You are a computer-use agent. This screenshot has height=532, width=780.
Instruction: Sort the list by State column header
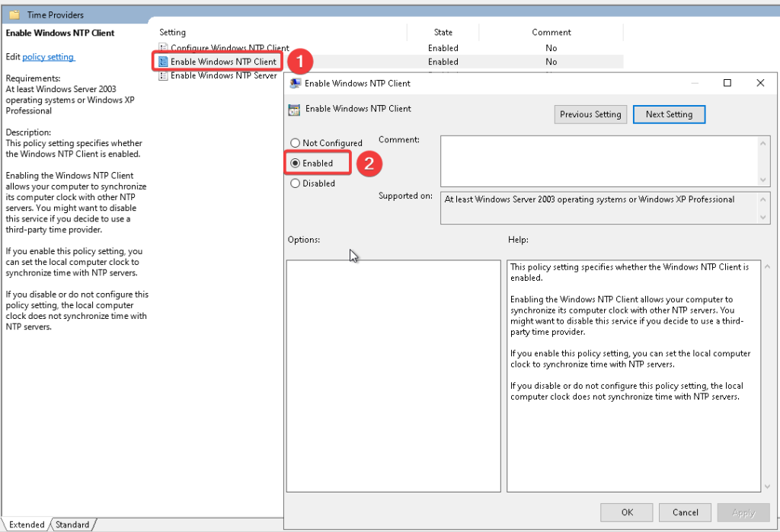(443, 33)
